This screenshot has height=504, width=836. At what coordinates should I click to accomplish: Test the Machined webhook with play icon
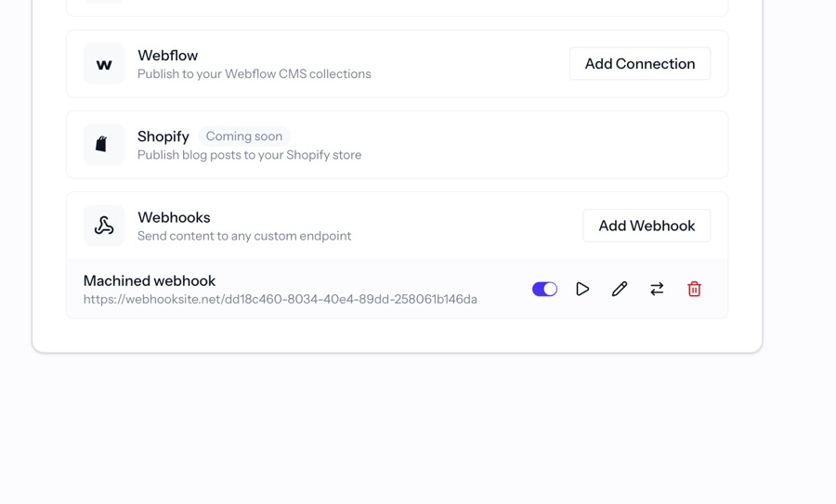(x=582, y=289)
